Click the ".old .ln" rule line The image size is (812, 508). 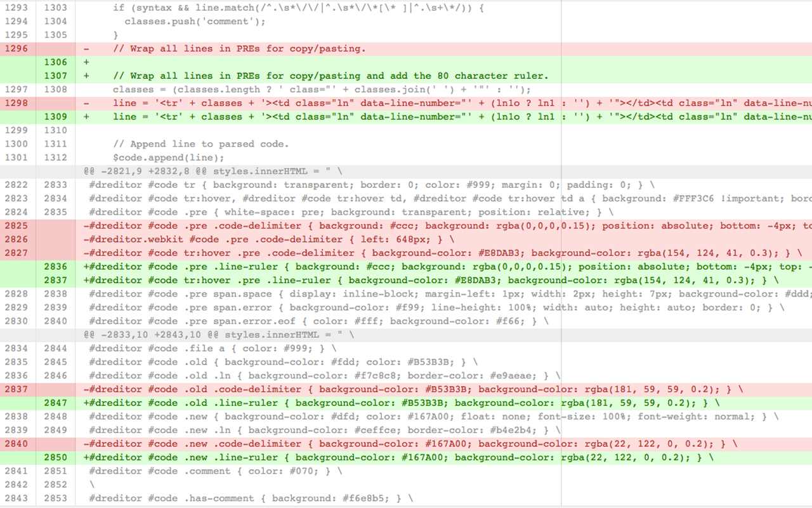(x=324, y=375)
